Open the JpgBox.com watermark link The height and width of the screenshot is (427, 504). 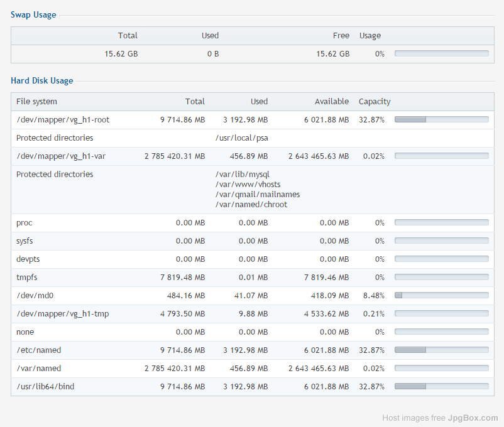(x=473, y=418)
